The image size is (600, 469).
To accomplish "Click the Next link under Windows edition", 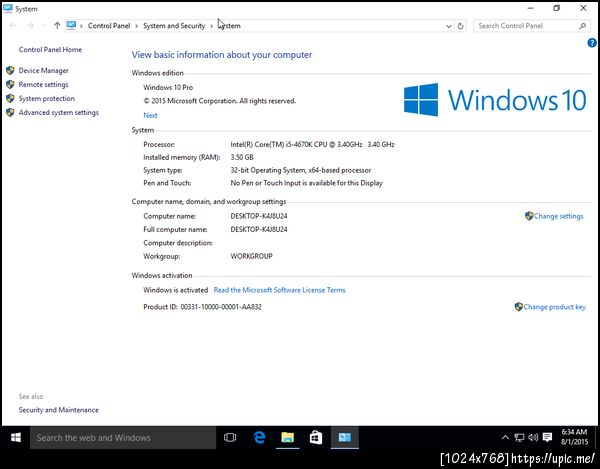I will click(x=150, y=115).
